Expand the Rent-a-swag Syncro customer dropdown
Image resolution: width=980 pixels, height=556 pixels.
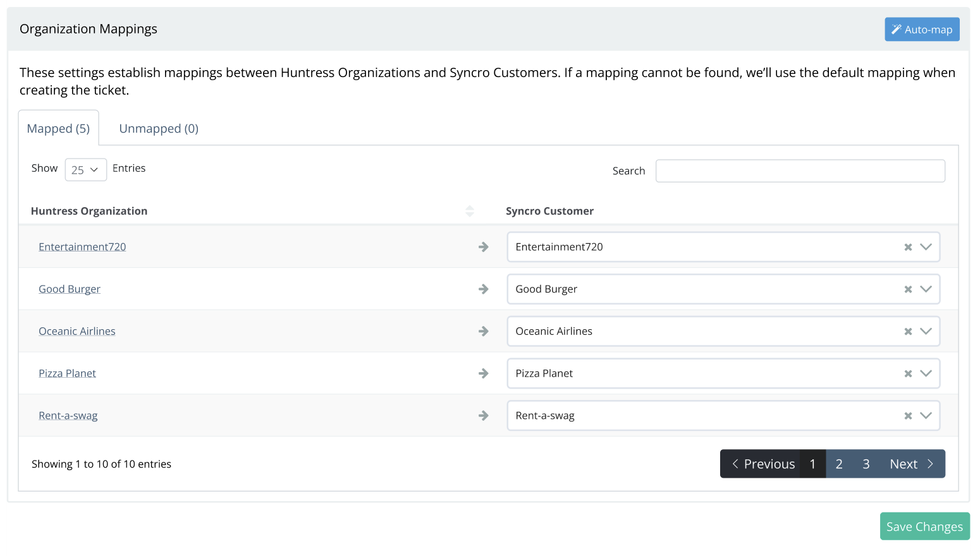(x=926, y=416)
